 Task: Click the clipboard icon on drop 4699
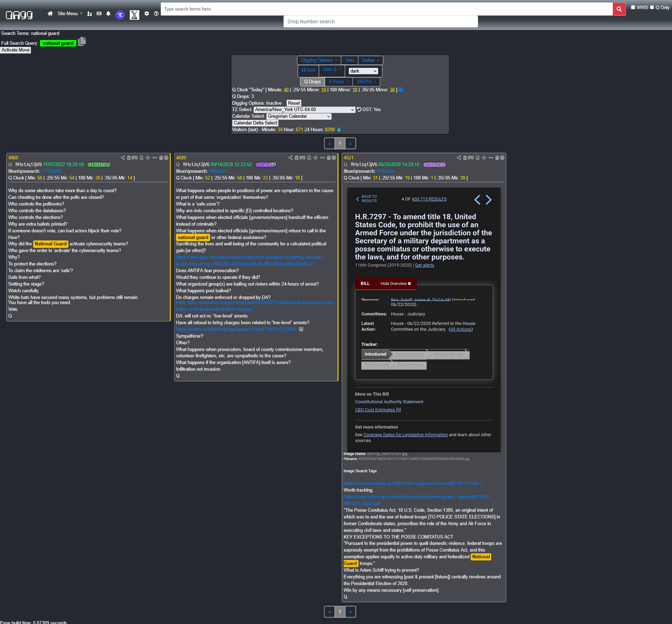click(329, 158)
